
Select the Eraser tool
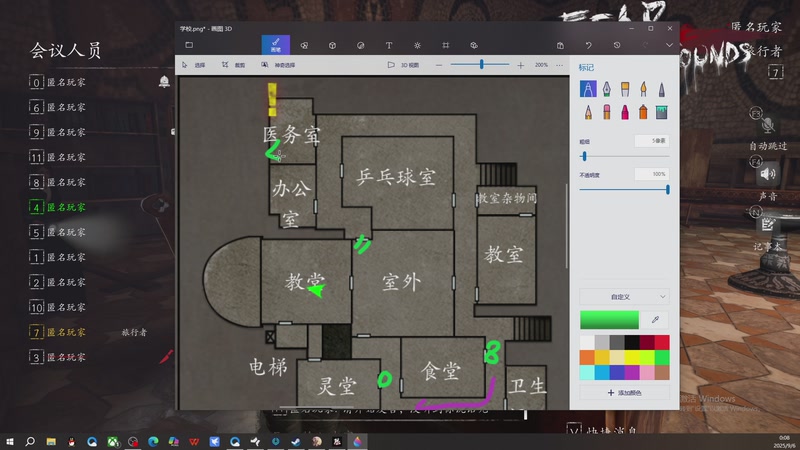click(607, 112)
